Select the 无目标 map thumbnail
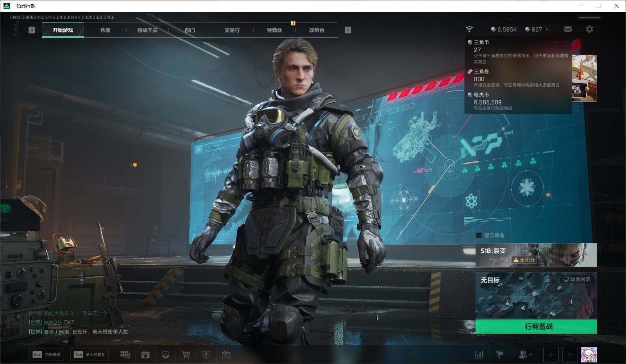Viewport: 626px width, 364px height. 536,296
